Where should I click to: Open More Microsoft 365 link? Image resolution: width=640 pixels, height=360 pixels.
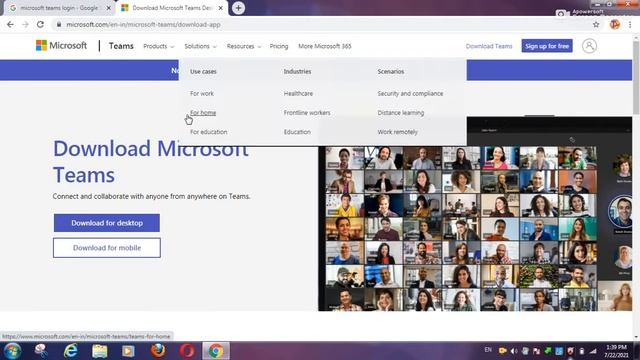tap(324, 46)
